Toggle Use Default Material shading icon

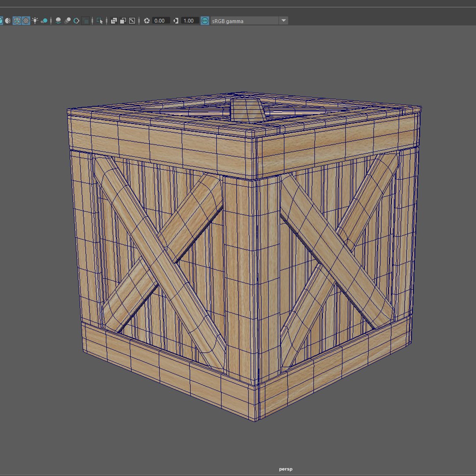coord(8,21)
